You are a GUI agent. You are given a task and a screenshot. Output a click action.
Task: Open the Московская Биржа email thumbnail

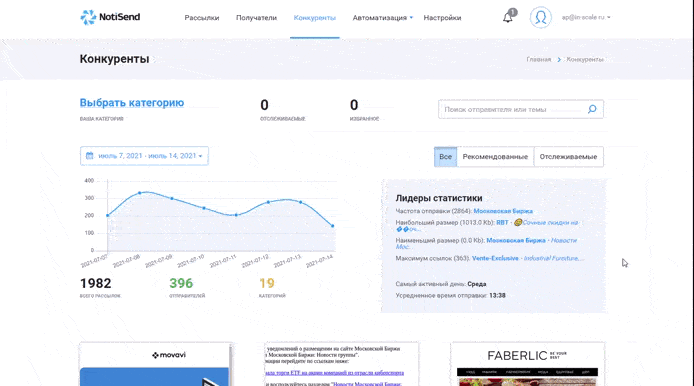(341, 364)
